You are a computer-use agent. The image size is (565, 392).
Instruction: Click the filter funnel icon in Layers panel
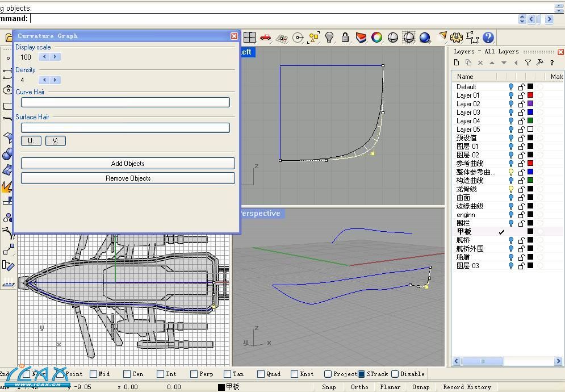coord(528,62)
